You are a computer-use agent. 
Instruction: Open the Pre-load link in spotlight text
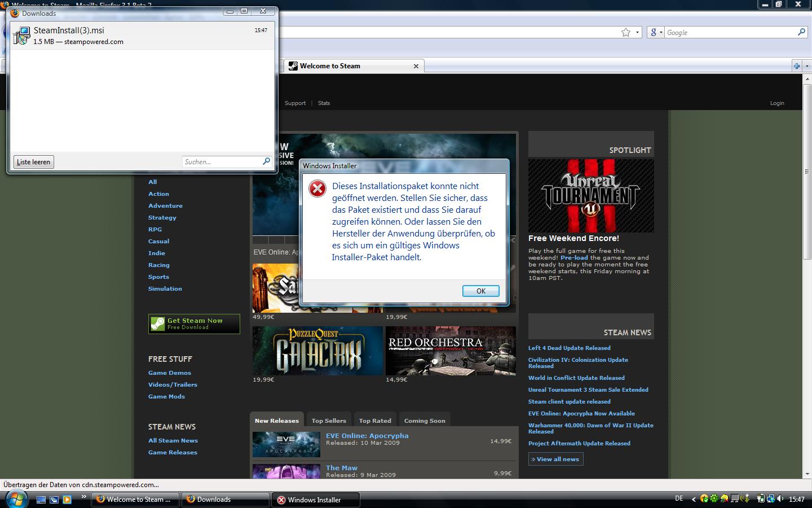pyautogui.click(x=574, y=257)
